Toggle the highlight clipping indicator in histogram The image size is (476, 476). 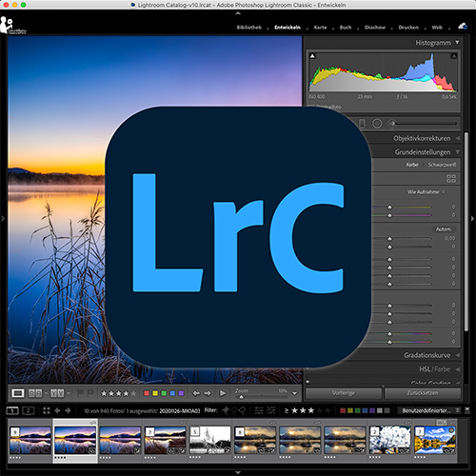[x=454, y=56]
